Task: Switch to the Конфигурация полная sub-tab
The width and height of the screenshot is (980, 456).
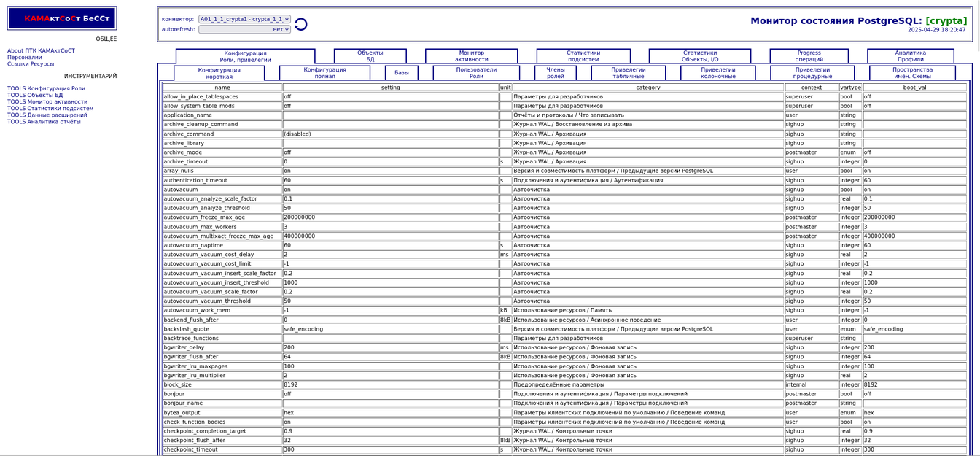Action: [x=325, y=73]
